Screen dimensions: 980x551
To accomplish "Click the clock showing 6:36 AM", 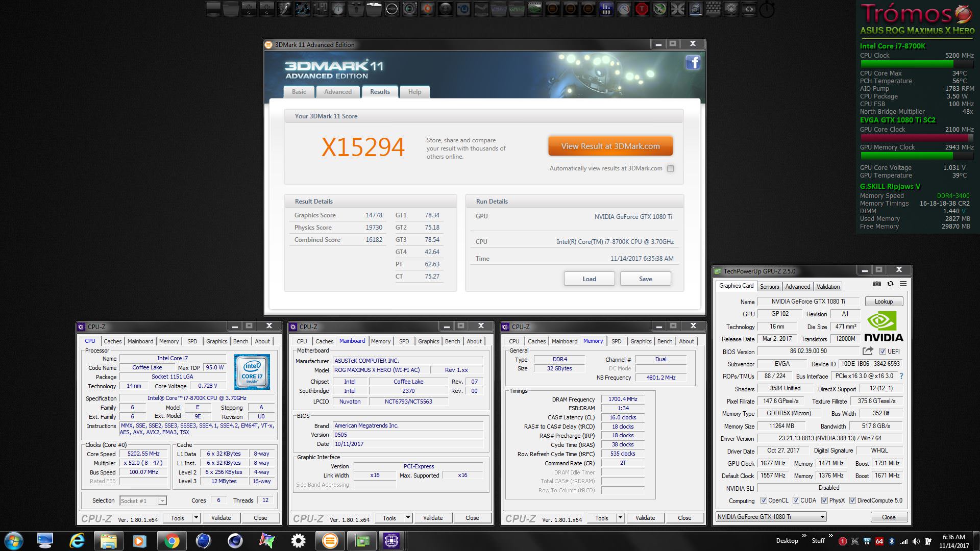I will point(953,537).
